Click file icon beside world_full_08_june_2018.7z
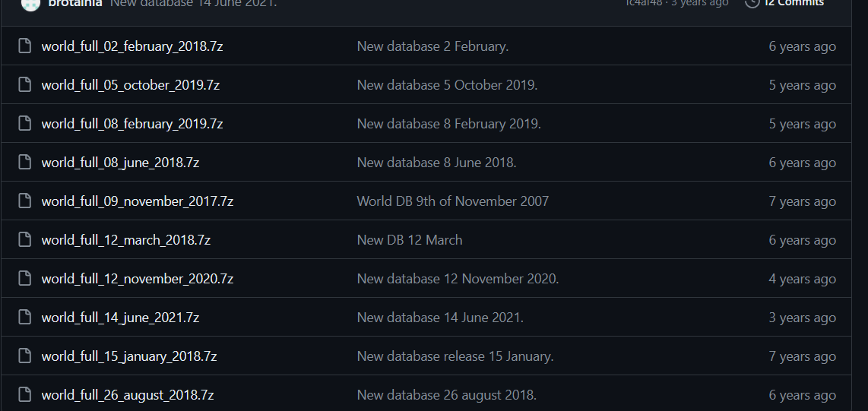The image size is (868, 411). [24, 162]
